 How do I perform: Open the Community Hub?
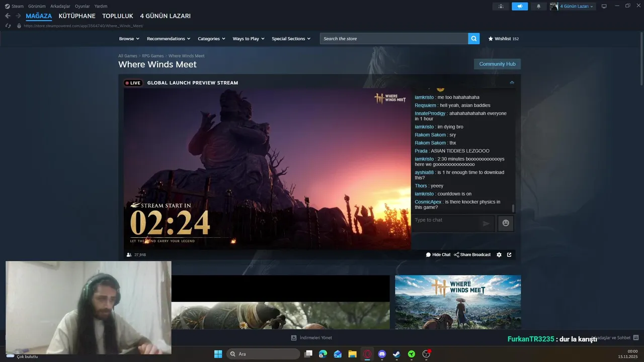point(497,64)
